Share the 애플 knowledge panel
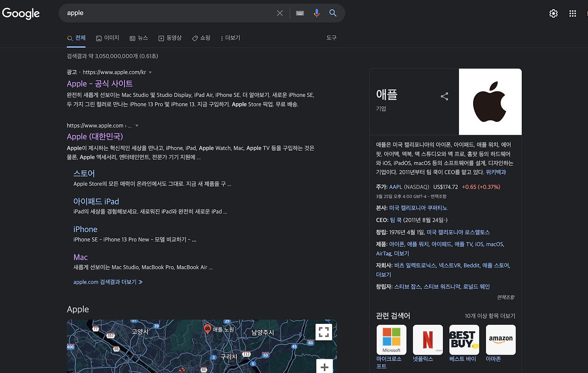This screenshot has width=588, height=373. pos(444,96)
